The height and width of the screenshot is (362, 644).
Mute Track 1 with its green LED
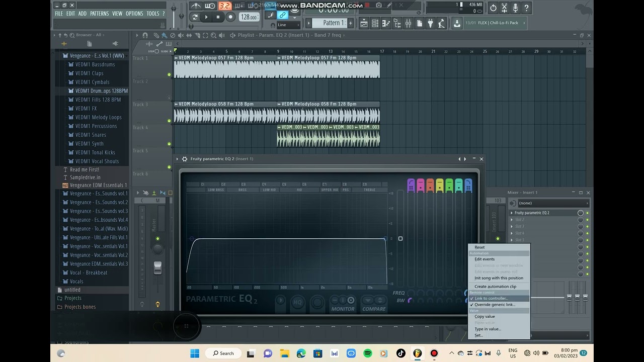click(169, 74)
